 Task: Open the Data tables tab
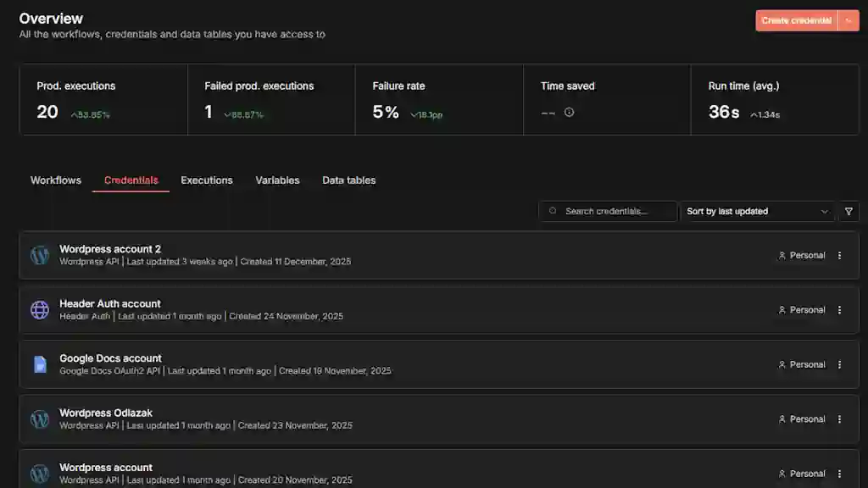click(x=348, y=180)
